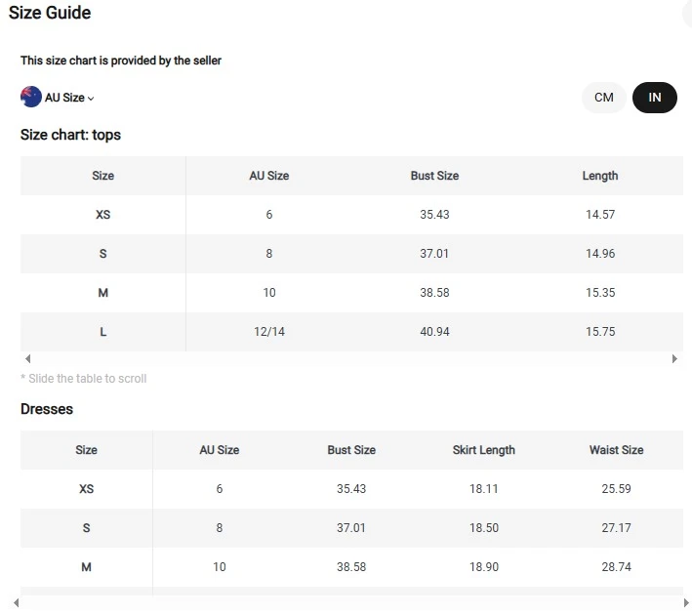Click the tops table horizontal scrollbar track
This screenshot has width=692, height=616.
click(350, 359)
